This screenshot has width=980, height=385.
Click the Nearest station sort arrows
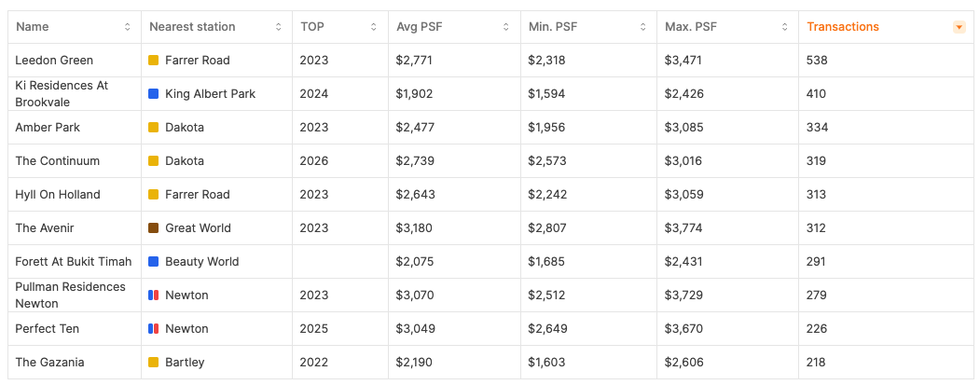point(279,27)
